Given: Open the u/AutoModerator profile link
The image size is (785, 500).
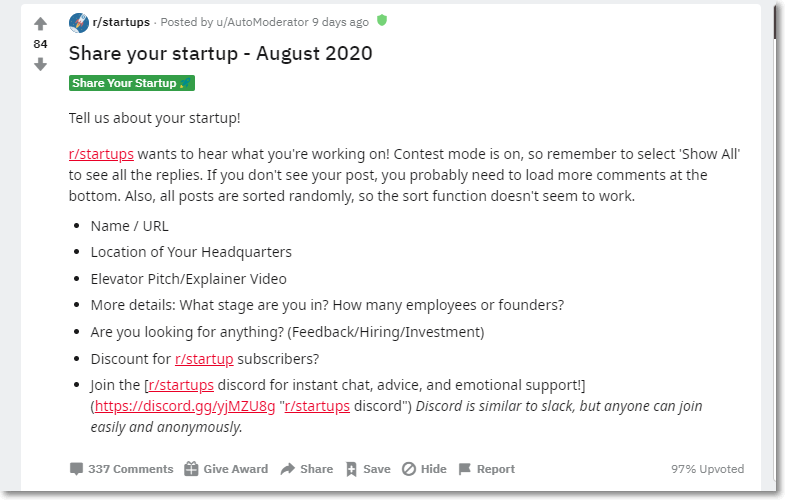Looking at the screenshot, I should [x=262, y=22].
